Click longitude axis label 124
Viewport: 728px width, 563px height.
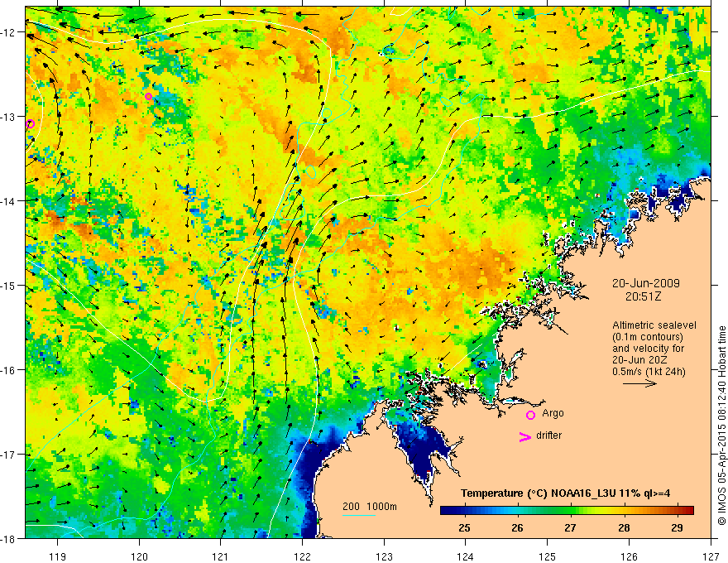(466, 556)
